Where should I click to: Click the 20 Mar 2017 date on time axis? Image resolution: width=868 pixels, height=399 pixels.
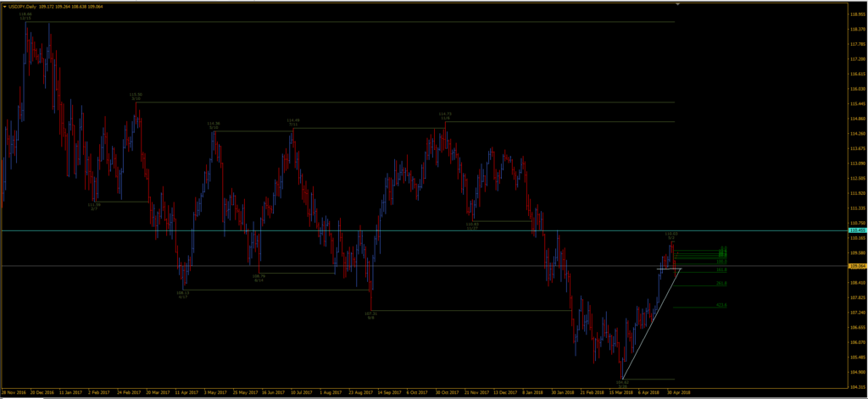157,392
